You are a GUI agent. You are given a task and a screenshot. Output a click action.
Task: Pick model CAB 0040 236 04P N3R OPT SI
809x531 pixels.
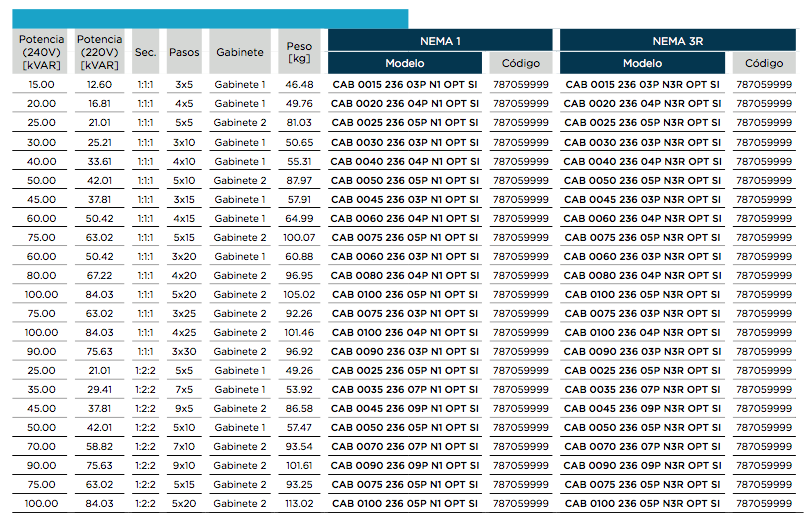pos(642,162)
